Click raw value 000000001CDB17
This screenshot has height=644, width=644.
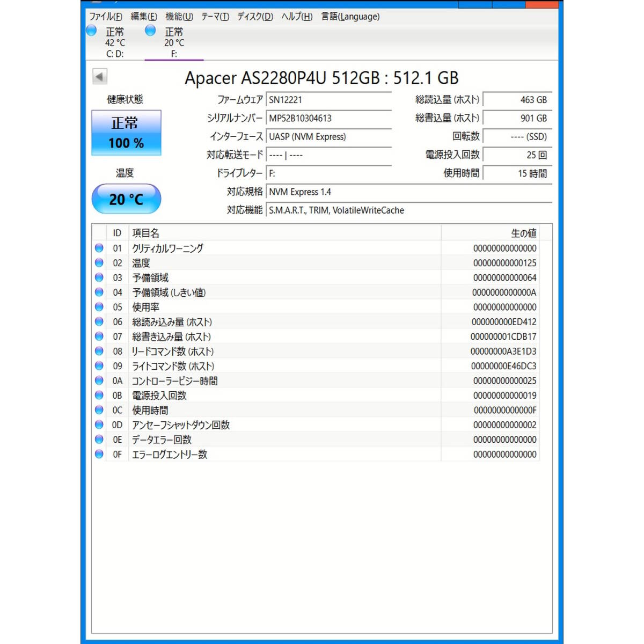click(503, 336)
